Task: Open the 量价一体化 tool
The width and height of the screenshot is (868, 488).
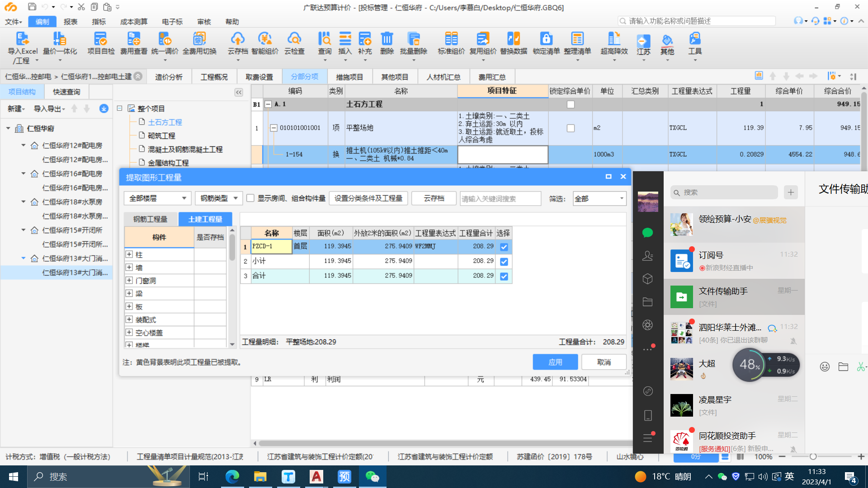Action: click(60, 44)
